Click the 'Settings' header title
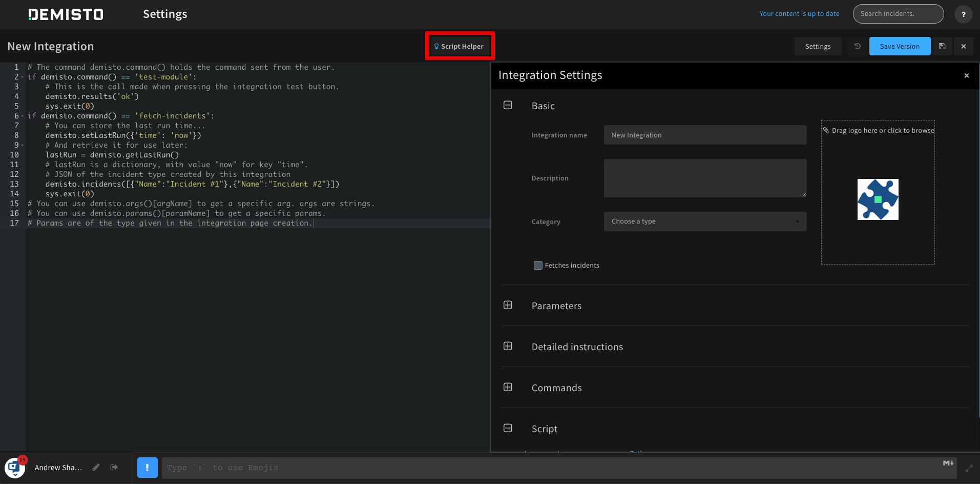 (165, 14)
